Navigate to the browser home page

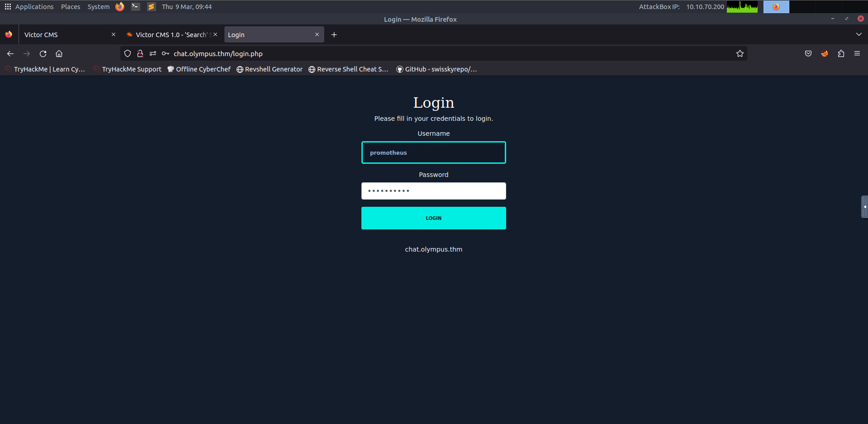59,53
